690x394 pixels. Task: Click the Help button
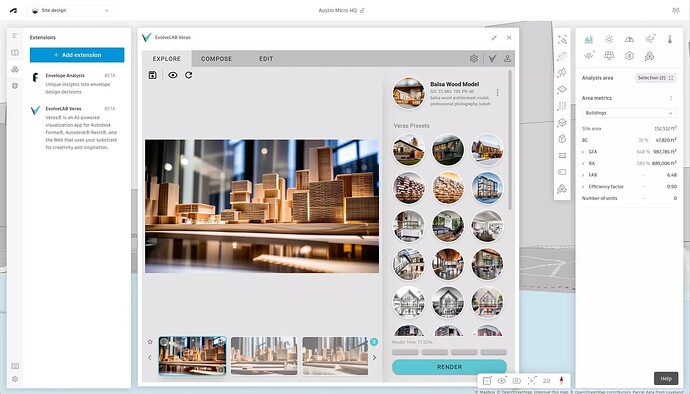(666, 379)
